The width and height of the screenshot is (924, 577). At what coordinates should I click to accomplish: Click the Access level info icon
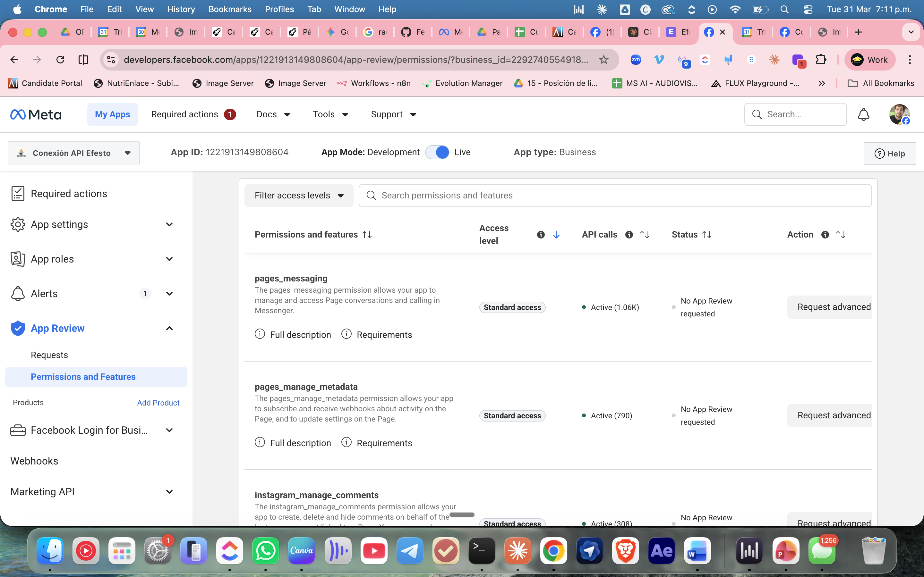point(541,235)
